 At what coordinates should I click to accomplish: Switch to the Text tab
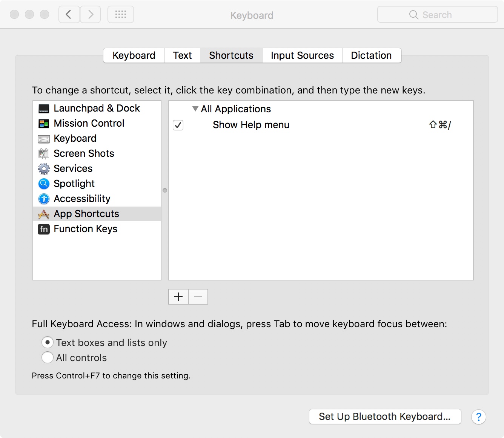coord(182,55)
